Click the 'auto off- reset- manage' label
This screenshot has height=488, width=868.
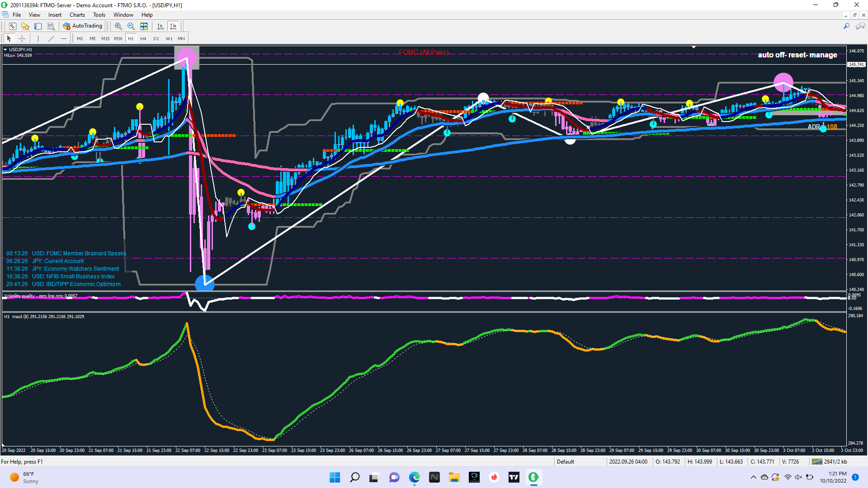pyautogui.click(x=797, y=55)
